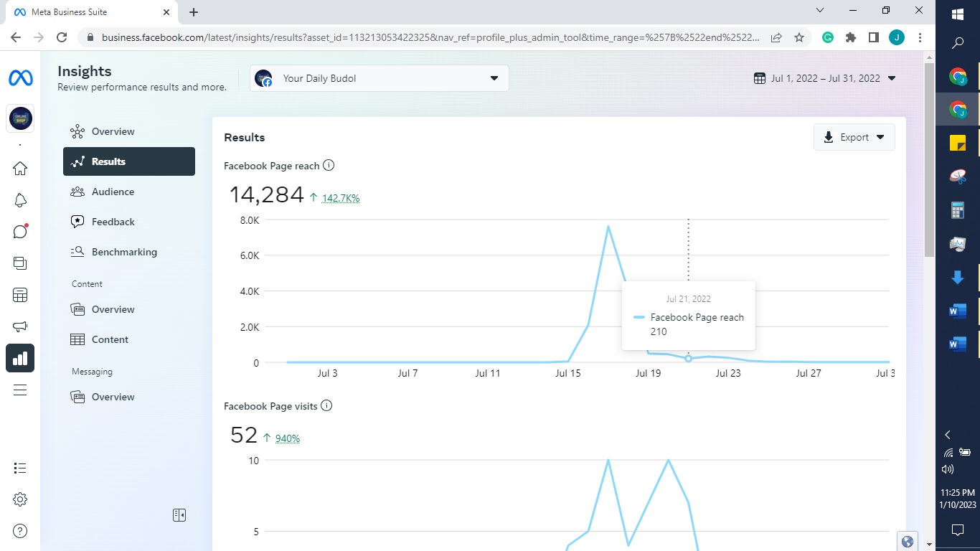
Task: Open Windows Search from the taskbar
Action: (x=958, y=43)
